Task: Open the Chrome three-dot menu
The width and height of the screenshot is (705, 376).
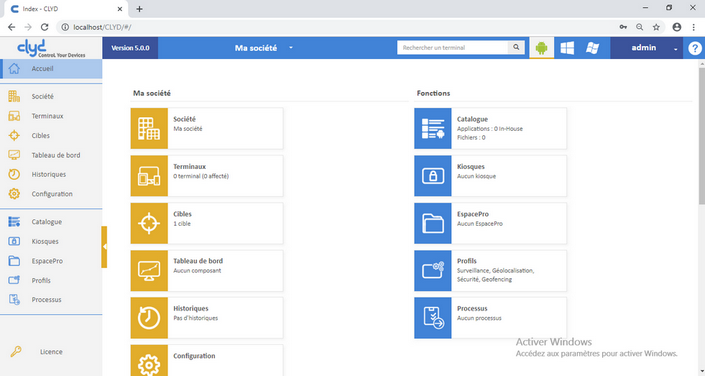Action: [693, 27]
